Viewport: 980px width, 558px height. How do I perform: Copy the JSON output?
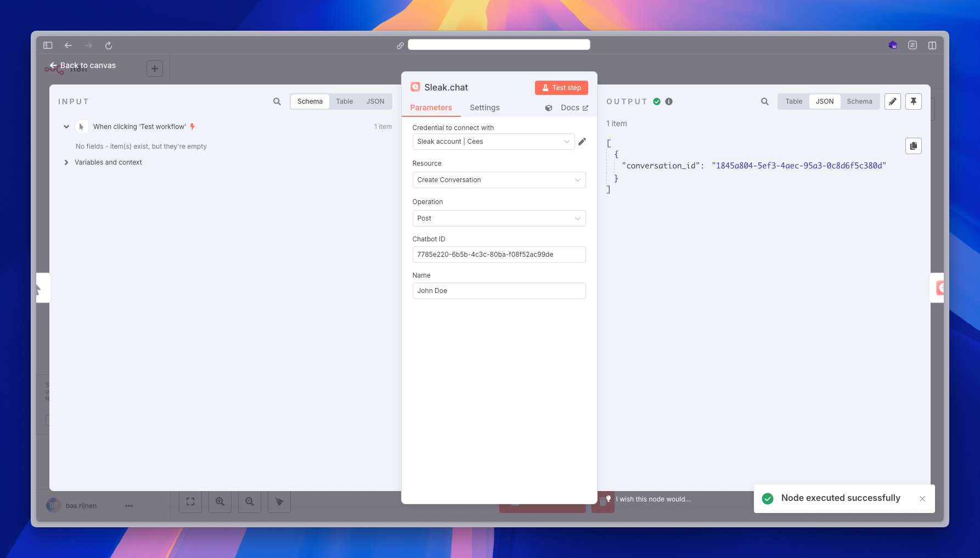(914, 146)
